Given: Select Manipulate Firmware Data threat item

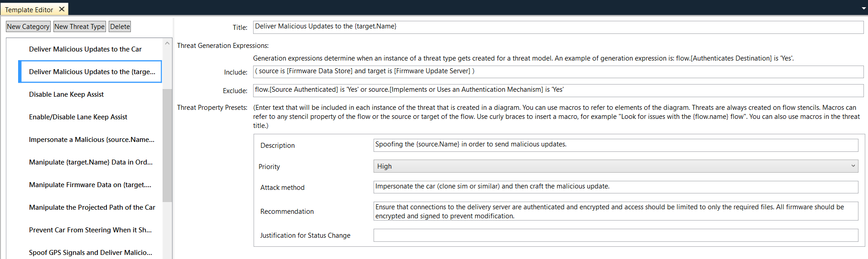Looking at the screenshot, I should [90, 185].
